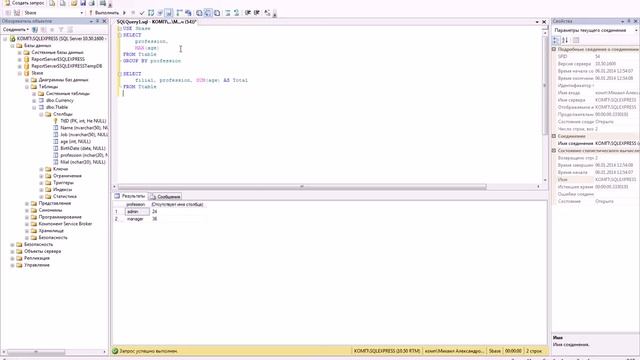
Task: Click the Increase indent toolbar icon
Action: pyautogui.click(x=257, y=13)
